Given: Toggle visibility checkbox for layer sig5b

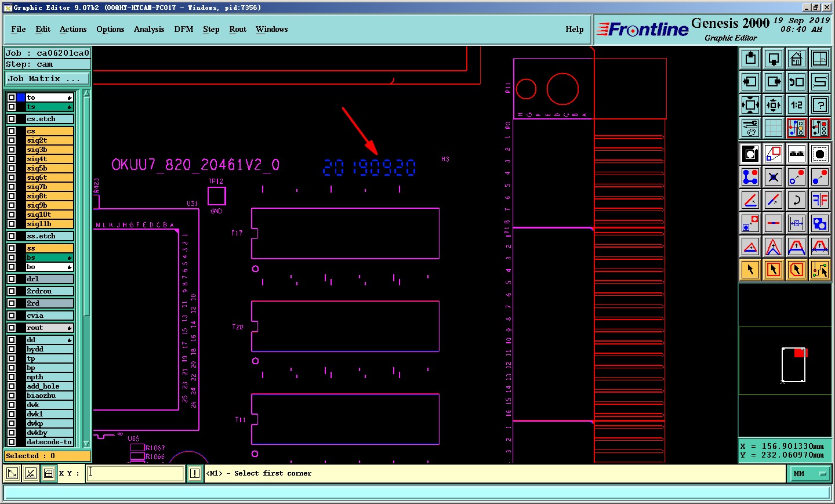Looking at the screenshot, I should click(x=12, y=168).
